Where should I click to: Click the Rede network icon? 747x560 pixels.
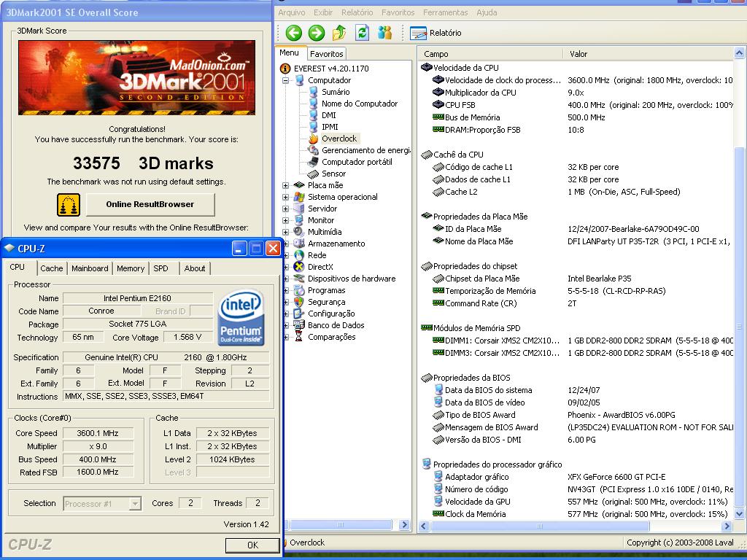(299, 255)
